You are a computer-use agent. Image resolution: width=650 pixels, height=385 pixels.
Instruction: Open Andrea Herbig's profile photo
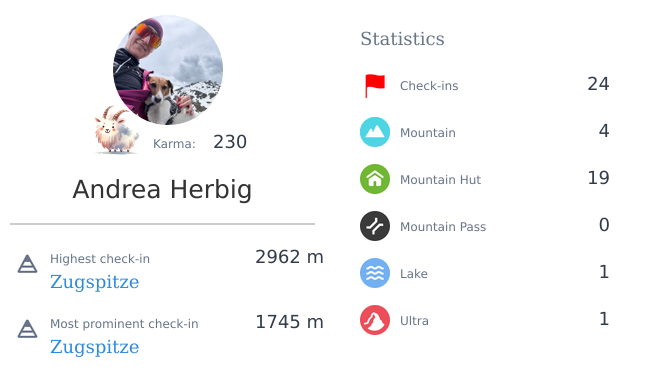(x=168, y=70)
